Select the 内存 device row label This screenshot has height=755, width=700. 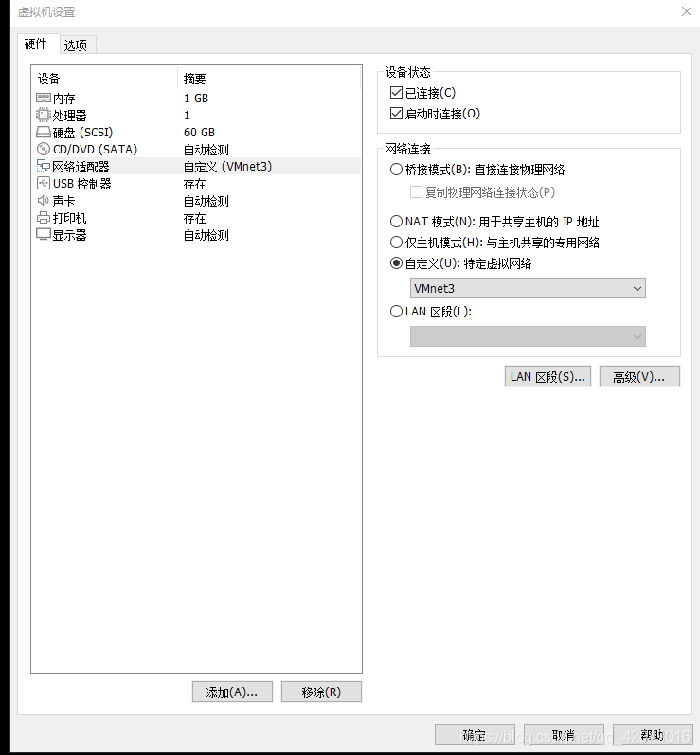64,99
